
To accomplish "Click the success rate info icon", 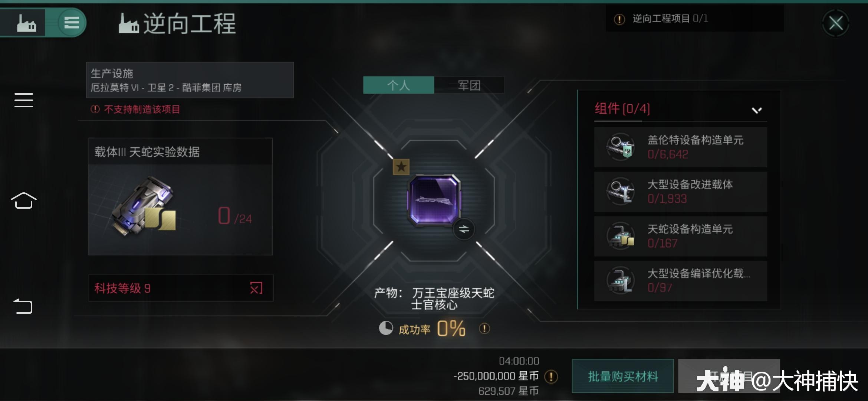I will tap(484, 329).
